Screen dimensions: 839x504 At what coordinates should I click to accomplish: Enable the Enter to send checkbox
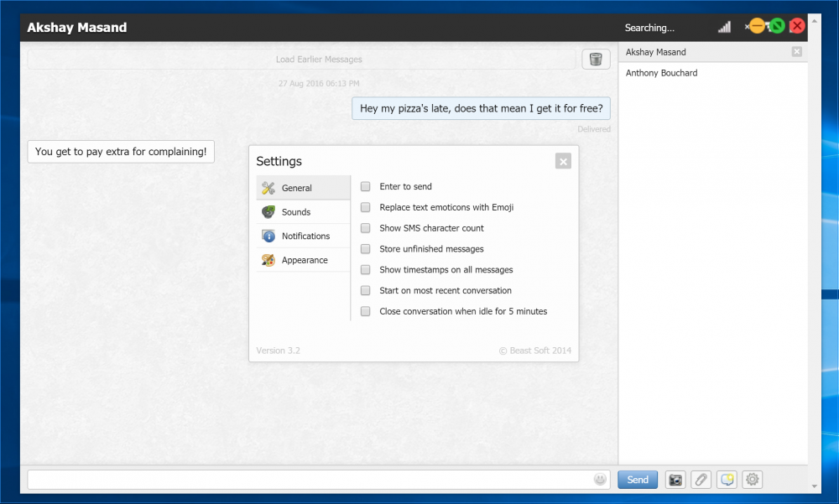(x=366, y=187)
